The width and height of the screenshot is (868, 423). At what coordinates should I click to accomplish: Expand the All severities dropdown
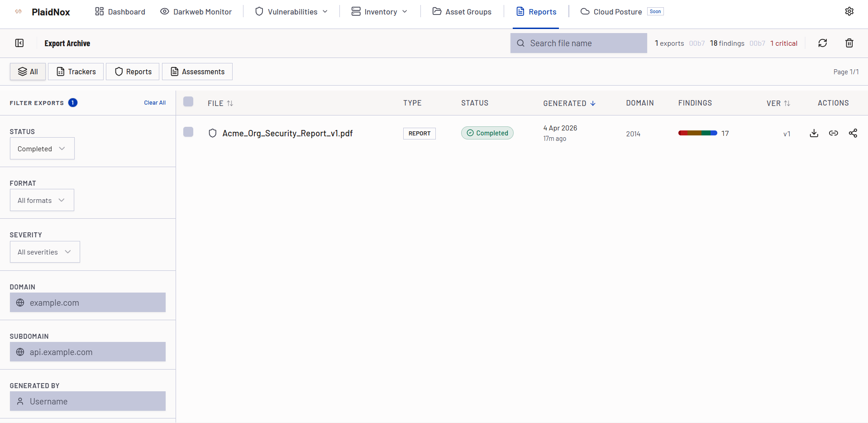(45, 252)
